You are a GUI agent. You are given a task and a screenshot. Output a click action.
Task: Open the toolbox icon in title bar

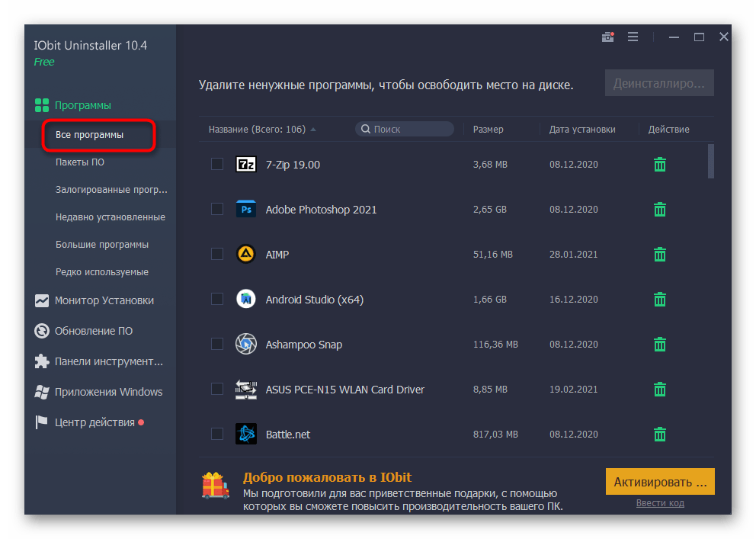(x=608, y=37)
